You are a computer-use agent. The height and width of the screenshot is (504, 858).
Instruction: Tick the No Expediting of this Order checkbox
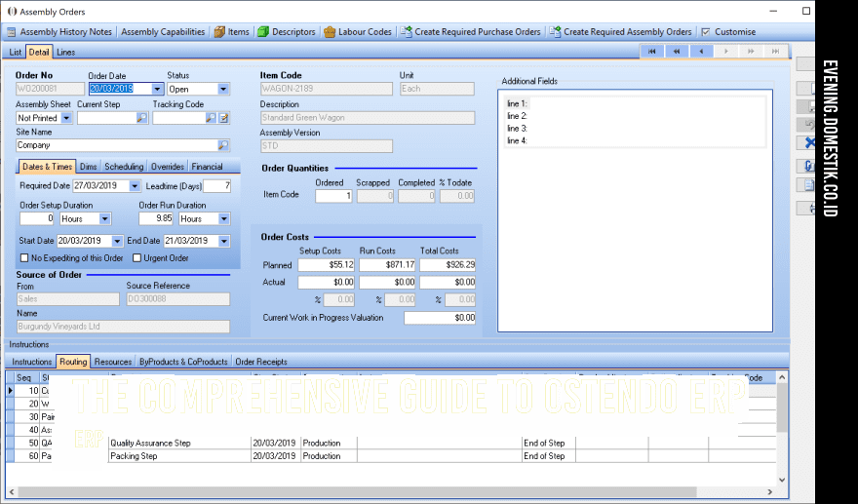click(x=24, y=257)
